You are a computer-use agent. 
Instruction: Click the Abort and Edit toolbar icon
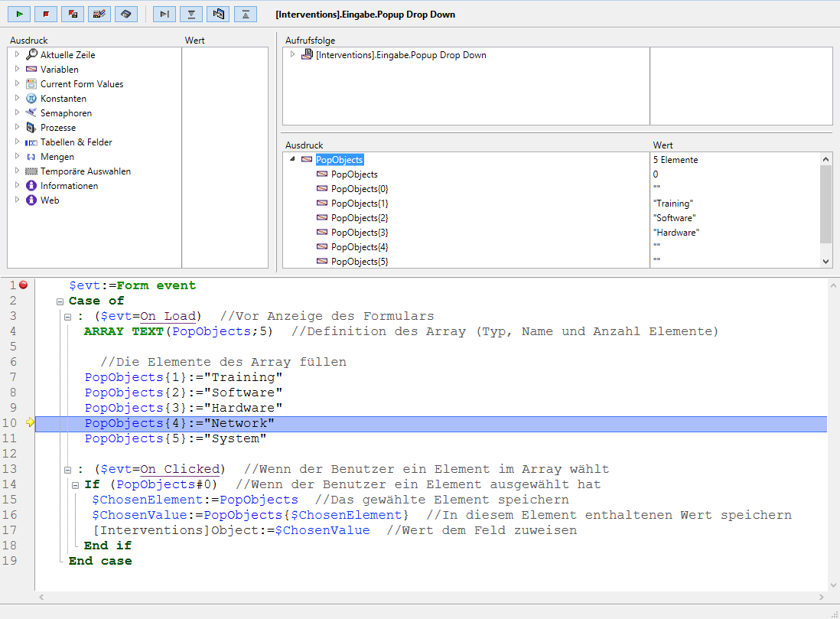click(73, 14)
